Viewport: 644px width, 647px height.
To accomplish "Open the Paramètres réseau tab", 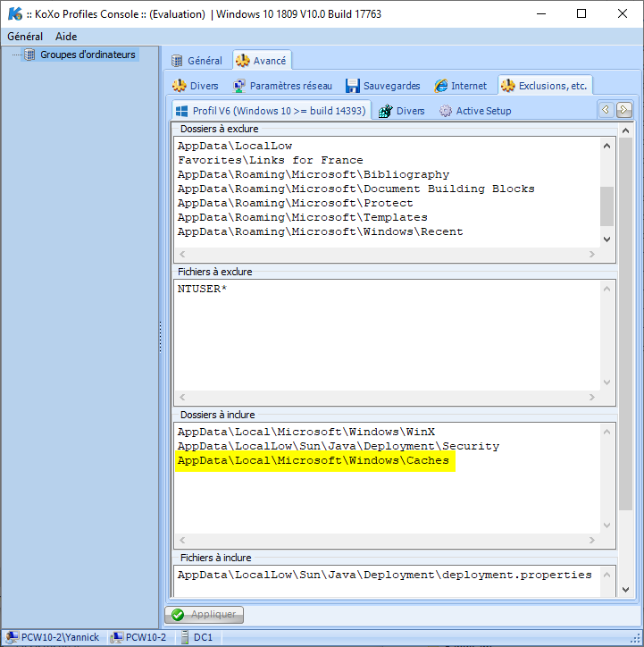I will click(283, 86).
